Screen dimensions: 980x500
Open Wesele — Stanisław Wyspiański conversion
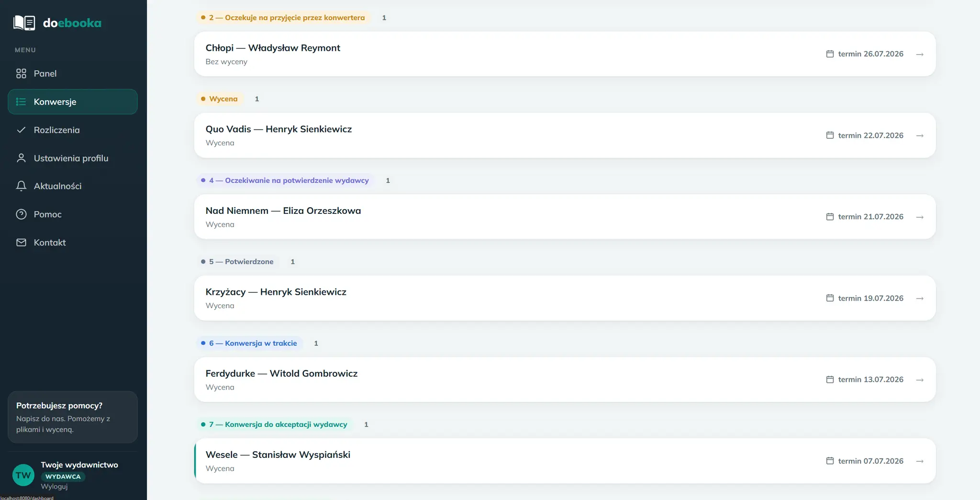565,461
